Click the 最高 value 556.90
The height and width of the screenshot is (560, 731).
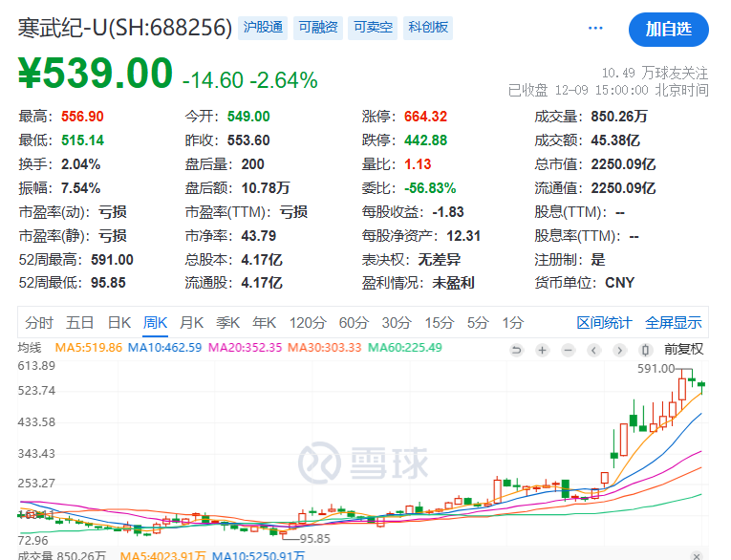coord(82,116)
